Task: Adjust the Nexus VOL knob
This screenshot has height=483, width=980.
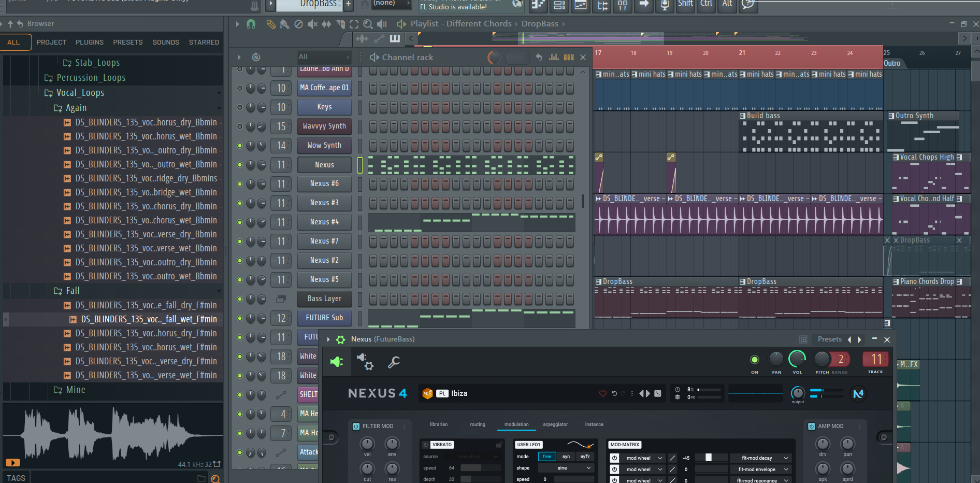Action: click(797, 359)
